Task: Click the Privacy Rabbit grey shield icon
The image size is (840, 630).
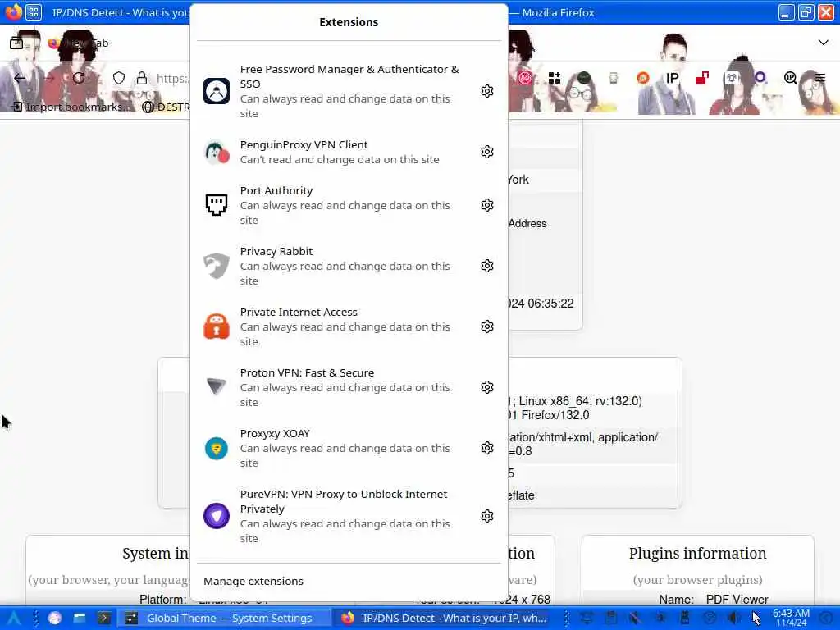Action: coord(217,266)
